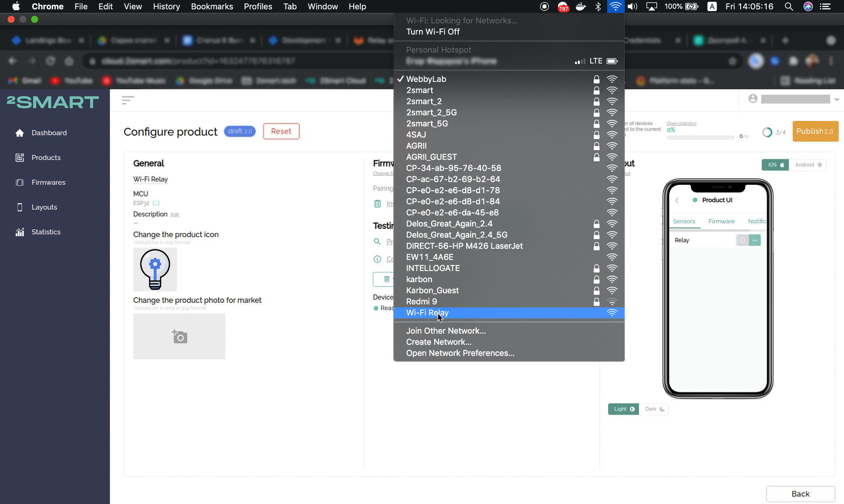Select the Light theme
This screenshot has width=844, height=504.
pos(623,409)
